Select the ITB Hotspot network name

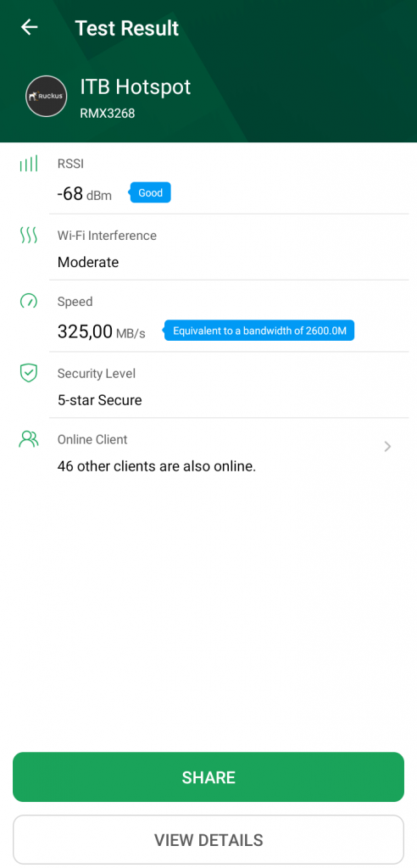[x=136, y=87]
